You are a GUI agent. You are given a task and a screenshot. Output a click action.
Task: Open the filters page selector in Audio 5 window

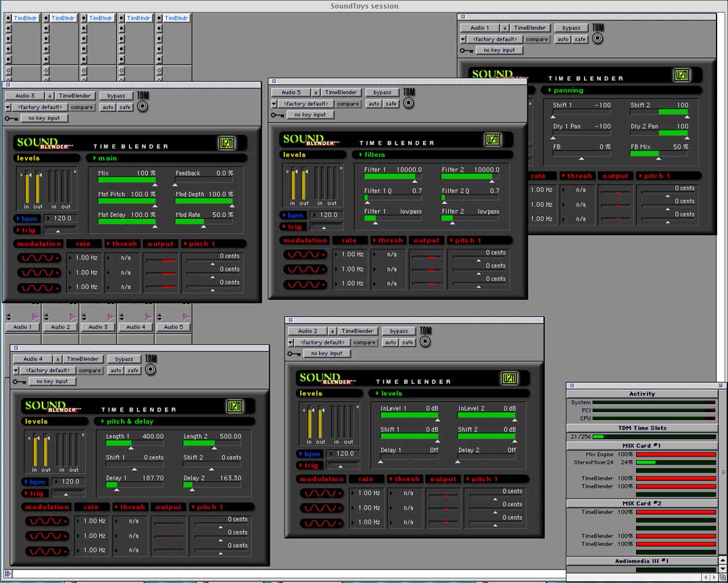(x=431, y=155)
